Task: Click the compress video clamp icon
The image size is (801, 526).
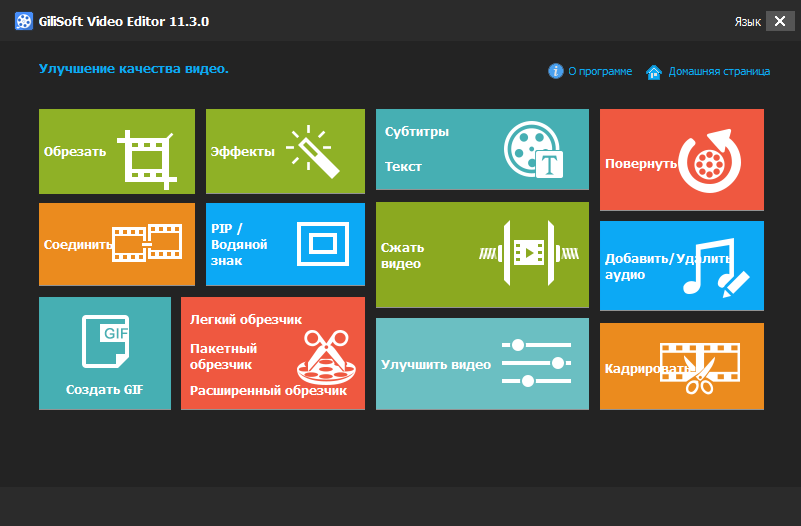Action: point(529,253)
